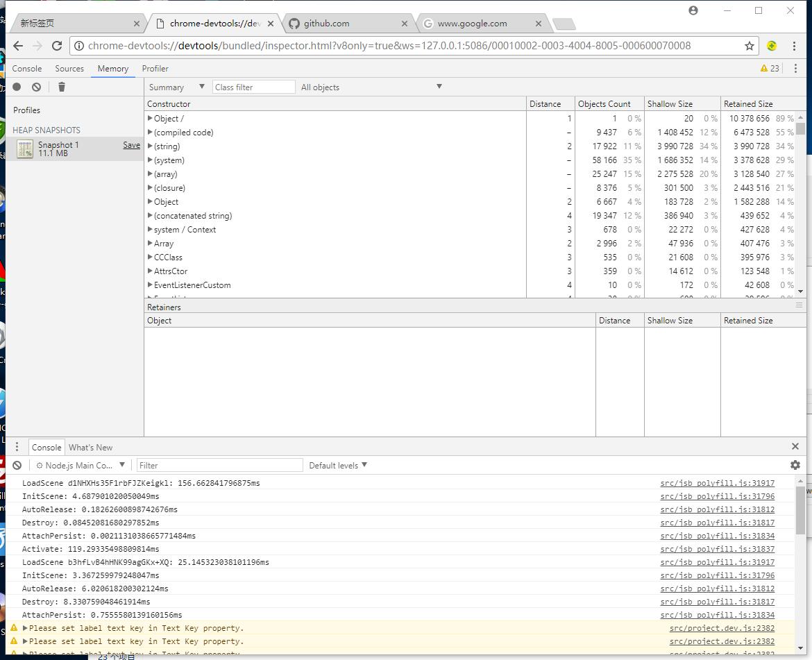Clear console with the block icon

tap(17, 466)
